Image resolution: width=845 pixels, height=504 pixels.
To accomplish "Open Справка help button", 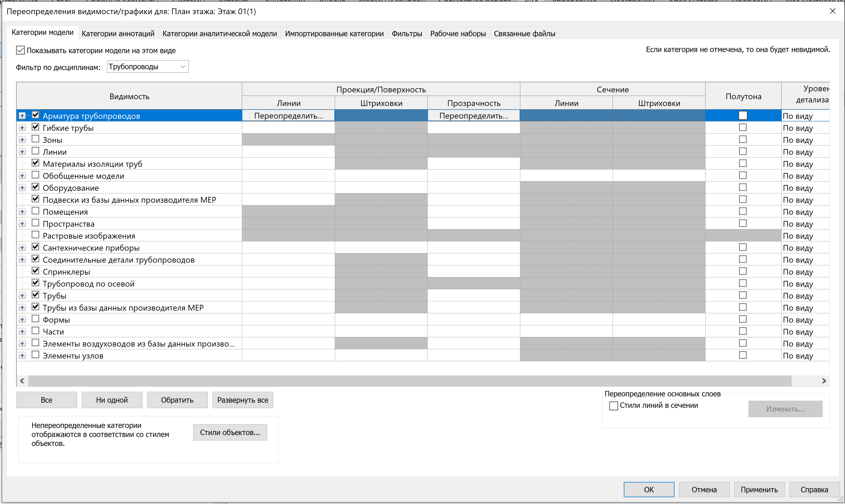I will point(814,489).
